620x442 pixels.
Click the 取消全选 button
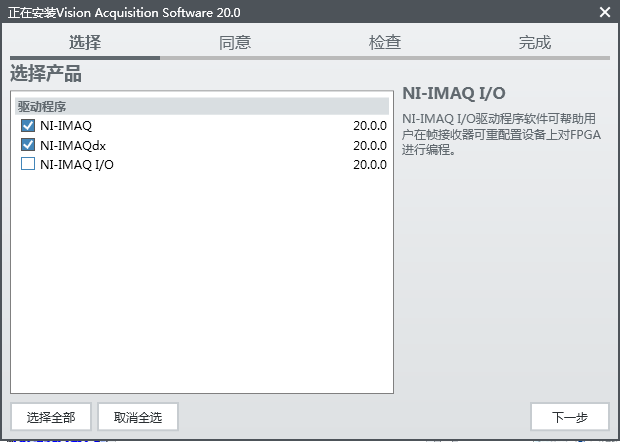click(144, 417)
